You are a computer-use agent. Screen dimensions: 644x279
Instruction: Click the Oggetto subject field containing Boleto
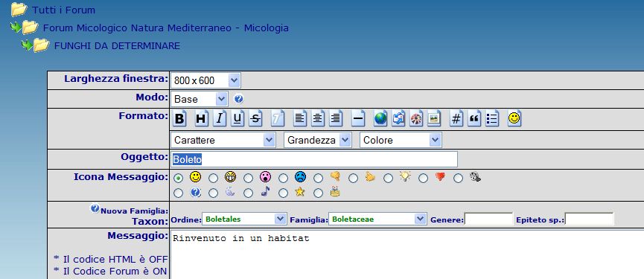[x=314, y=159]
